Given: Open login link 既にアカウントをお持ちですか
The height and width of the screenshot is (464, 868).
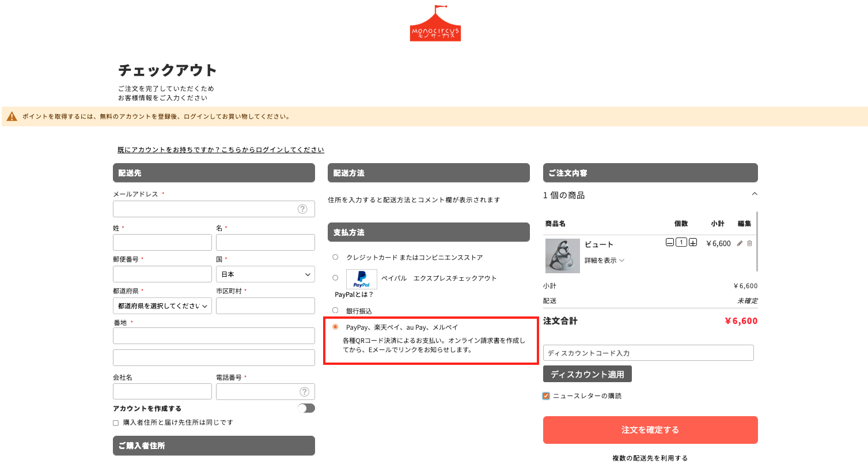Looking at the screenshot, I should (x=221, y=150).
